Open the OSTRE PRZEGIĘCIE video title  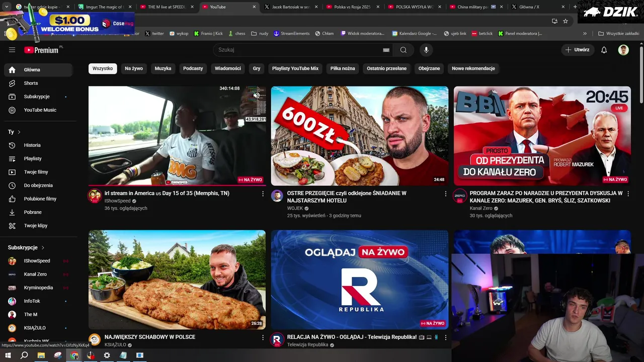click(x=347, y=197)
